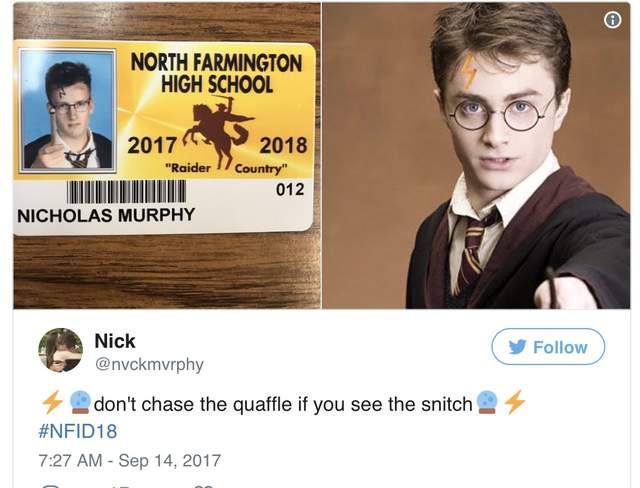Click the barcode on the ID card
The image size is (640, 488).
tap(127, 192)
